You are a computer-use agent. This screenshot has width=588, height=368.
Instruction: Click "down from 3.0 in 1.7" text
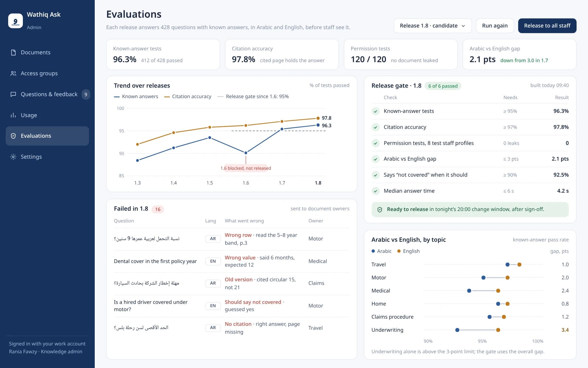[x=524, y=61]
